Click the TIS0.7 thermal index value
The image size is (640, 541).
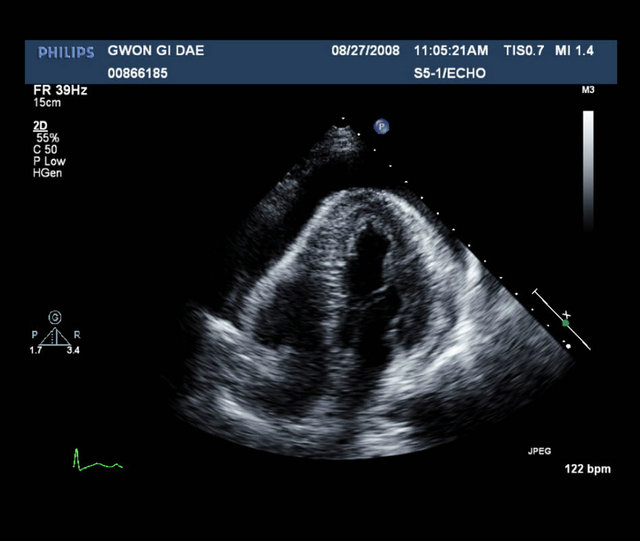pos(524,51)
